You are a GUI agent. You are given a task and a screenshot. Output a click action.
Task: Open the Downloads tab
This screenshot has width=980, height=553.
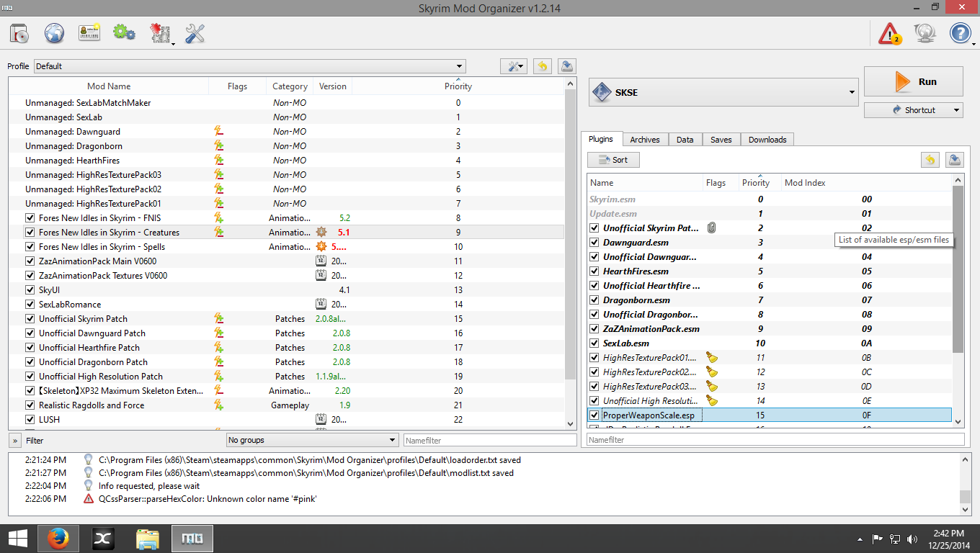click(767, 140)
